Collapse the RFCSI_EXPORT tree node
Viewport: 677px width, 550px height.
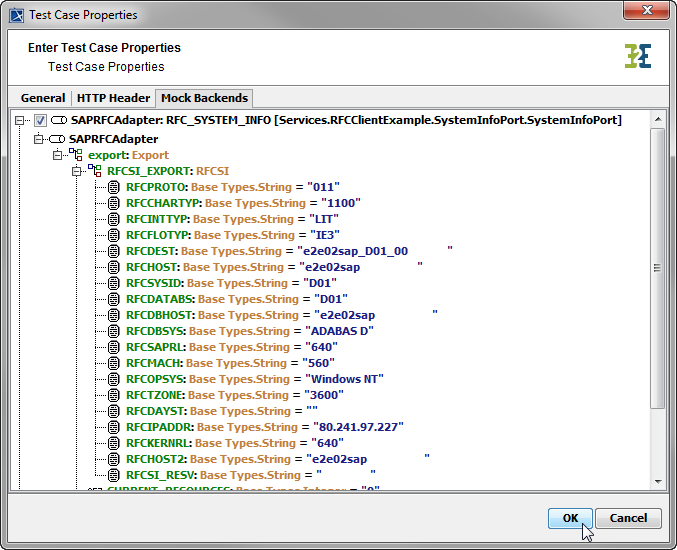[77, 171]
